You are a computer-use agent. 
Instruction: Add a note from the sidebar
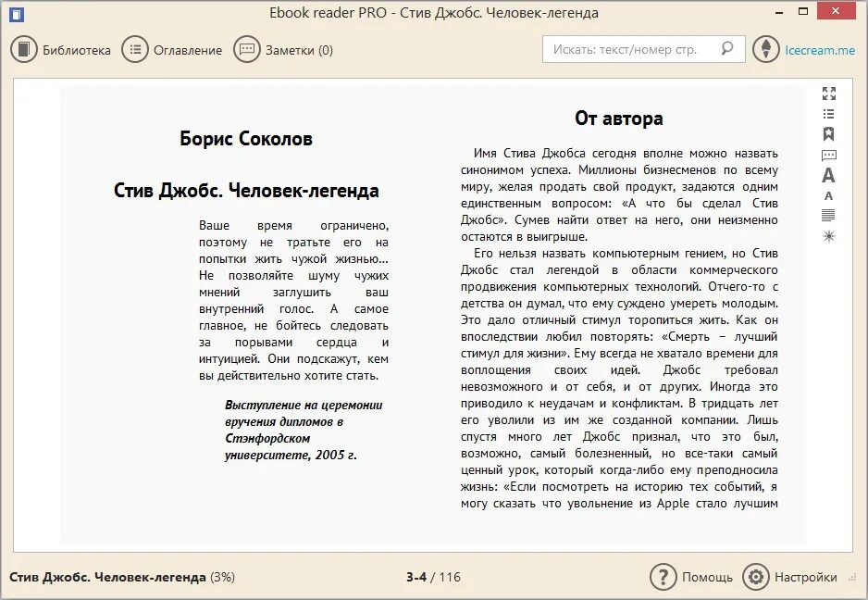click(829, 155)
